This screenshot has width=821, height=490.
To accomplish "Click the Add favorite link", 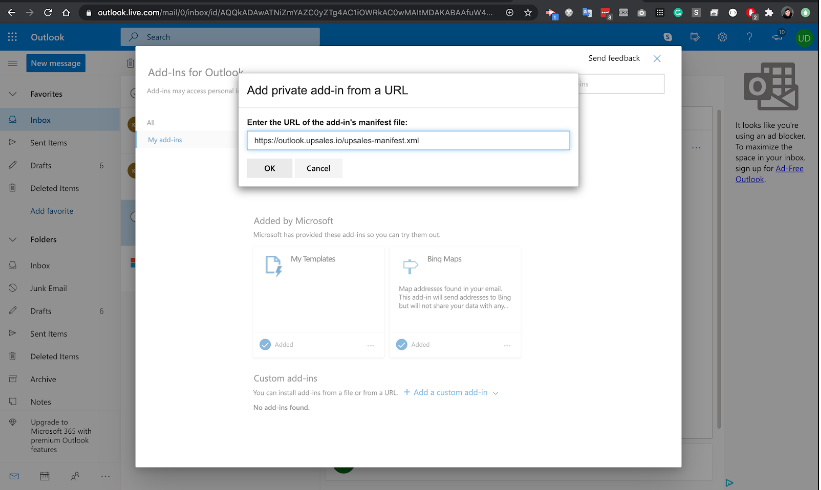I will [x=51, y=211].
